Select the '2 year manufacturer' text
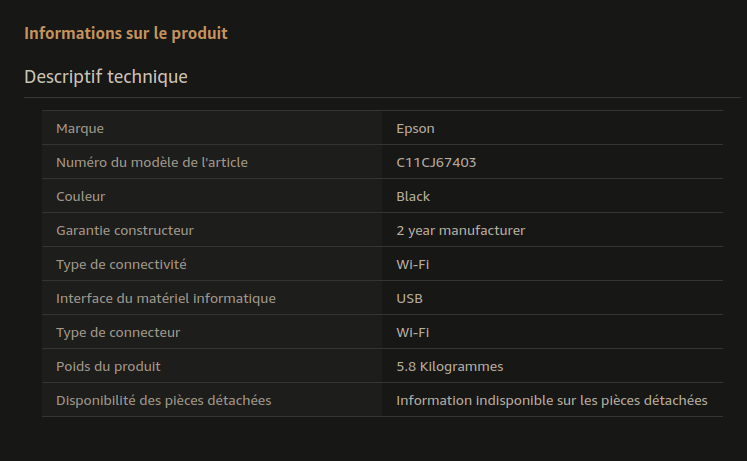 point(461,230)
